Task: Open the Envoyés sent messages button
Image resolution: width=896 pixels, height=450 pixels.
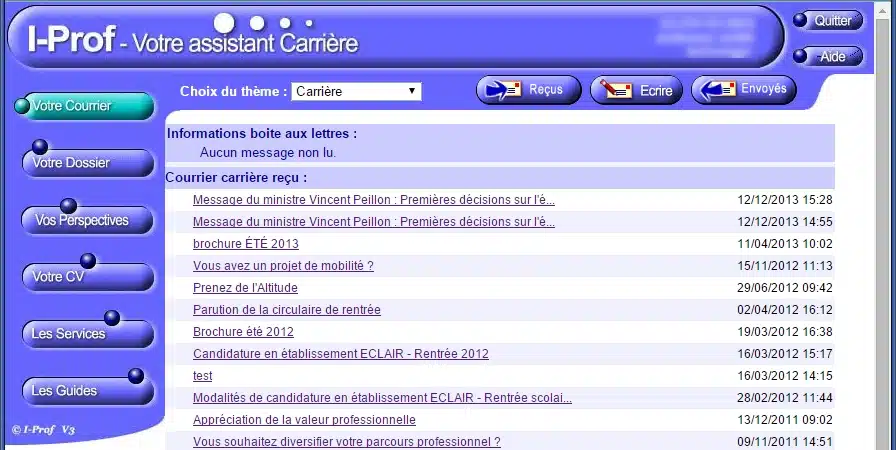Action: tap(743, 90)
